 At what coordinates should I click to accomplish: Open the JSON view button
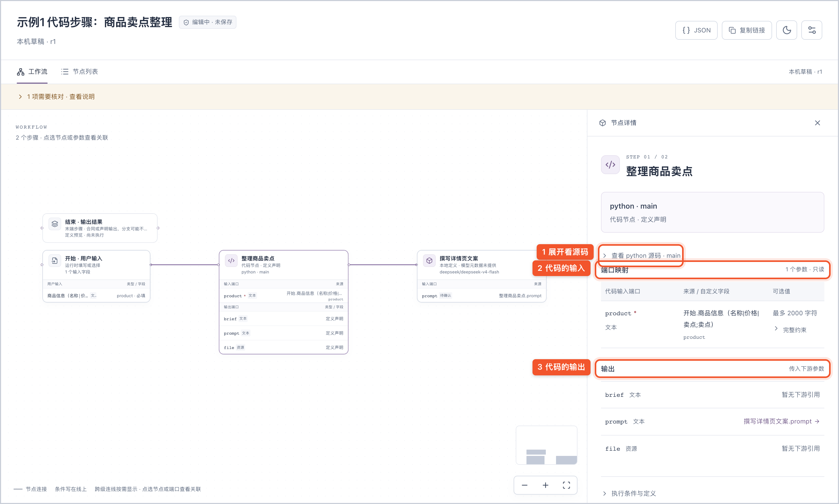(x=696, y=30)
